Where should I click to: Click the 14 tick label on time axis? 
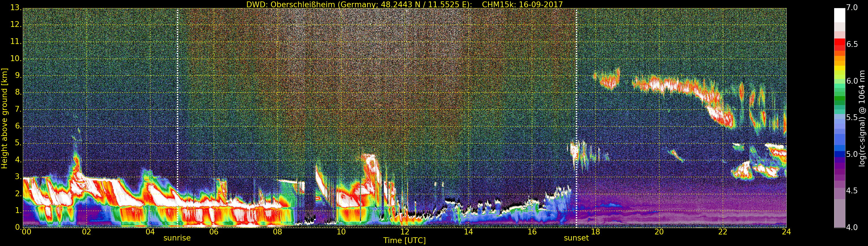(x=468, y=232)
